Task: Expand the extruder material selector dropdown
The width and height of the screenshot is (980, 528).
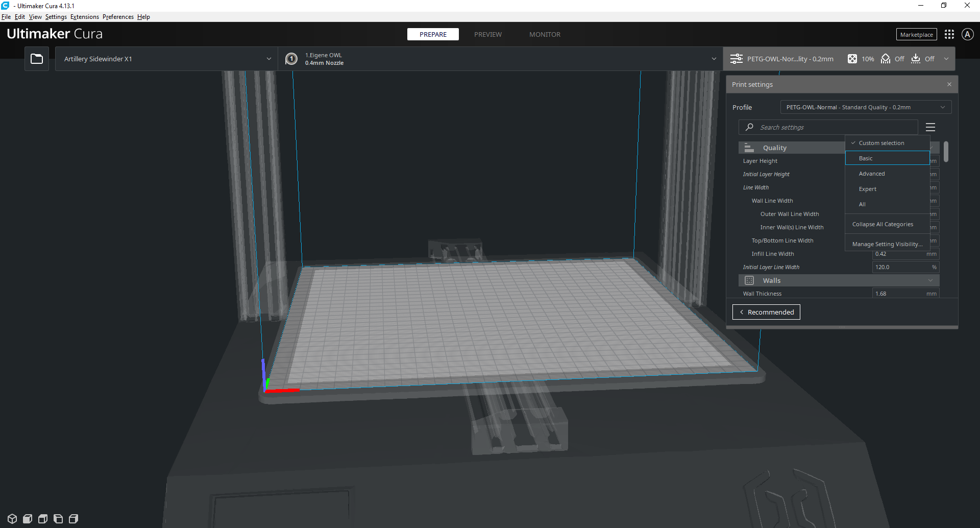Action: (501, 59)
